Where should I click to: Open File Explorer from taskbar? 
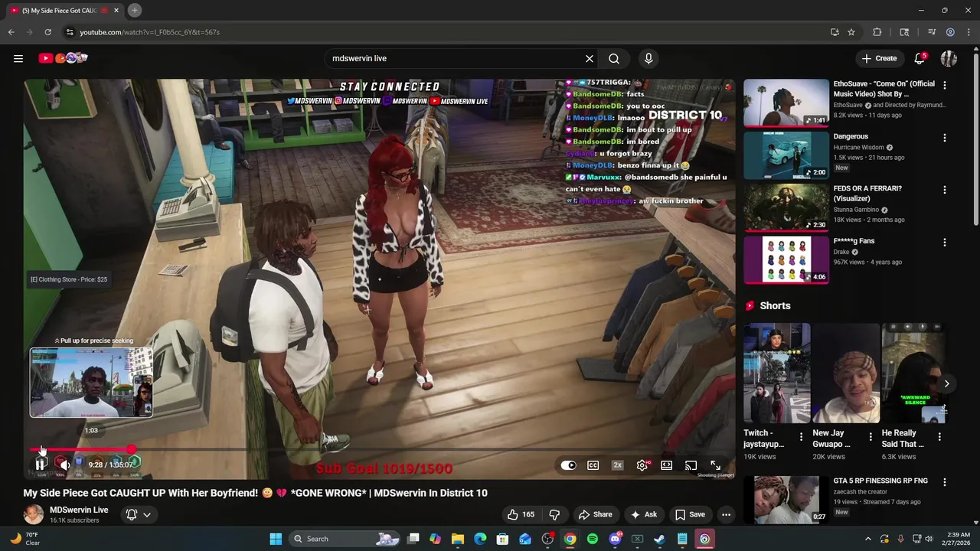click(x=458, y=539)
